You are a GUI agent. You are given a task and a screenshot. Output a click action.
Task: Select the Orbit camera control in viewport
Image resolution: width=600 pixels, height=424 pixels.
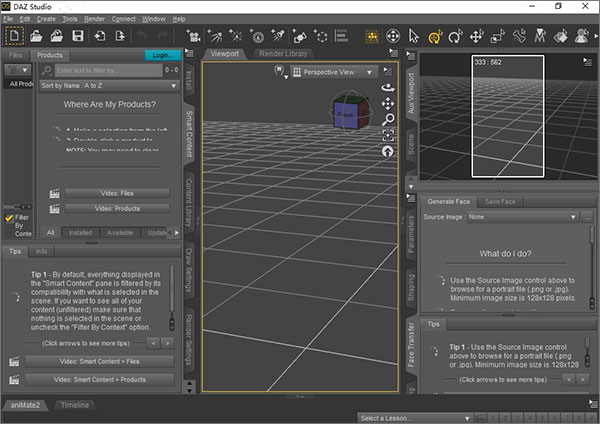(x=388, y=86)
